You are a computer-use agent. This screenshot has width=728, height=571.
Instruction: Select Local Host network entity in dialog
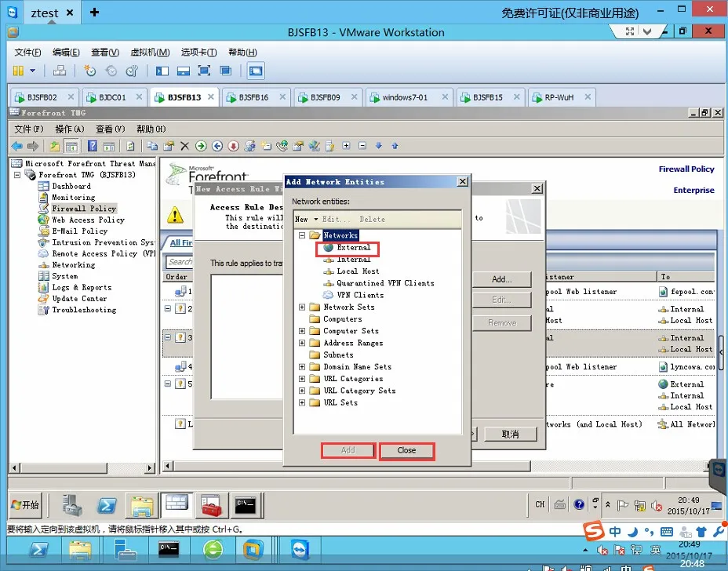[x=358, y=271]
